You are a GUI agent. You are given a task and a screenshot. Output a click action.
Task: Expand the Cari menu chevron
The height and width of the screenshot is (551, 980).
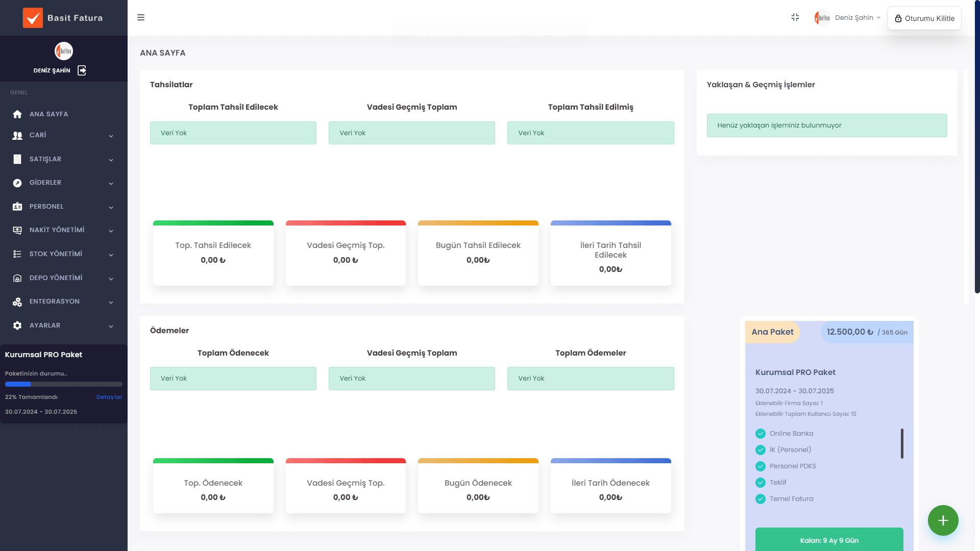111,136
